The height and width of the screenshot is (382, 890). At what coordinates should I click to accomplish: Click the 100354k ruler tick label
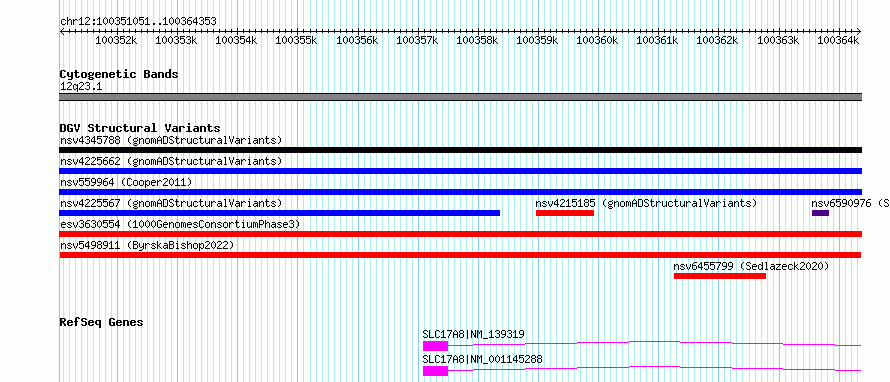pos(236,40)
